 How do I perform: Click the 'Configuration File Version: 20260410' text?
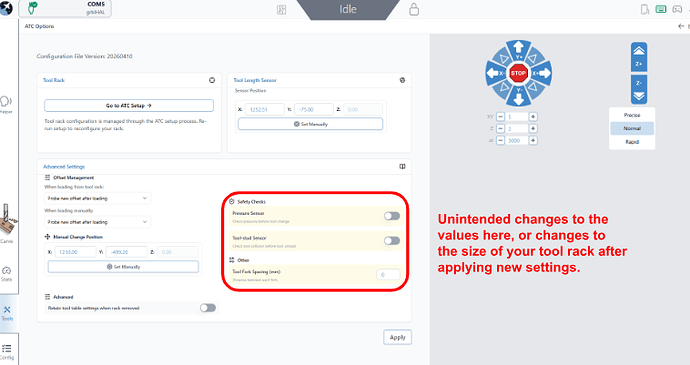[84, 56]
